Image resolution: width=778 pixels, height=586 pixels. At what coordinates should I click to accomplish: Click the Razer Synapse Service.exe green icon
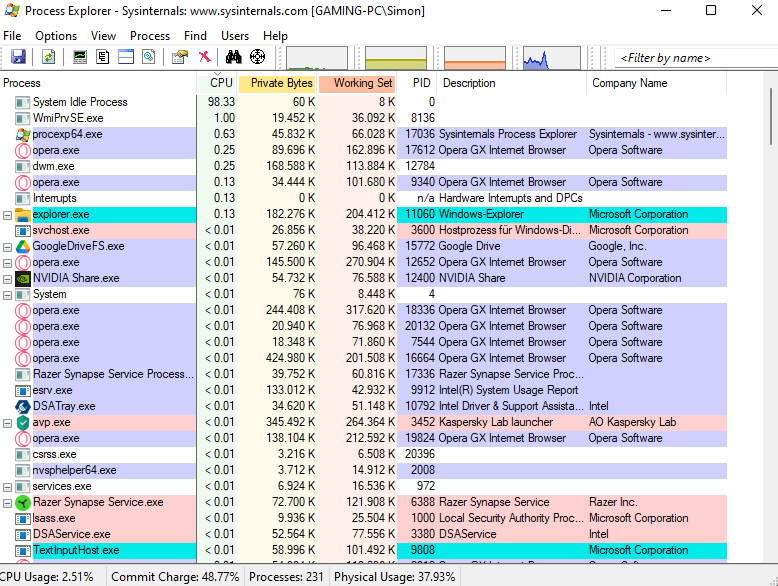tap(23, 503)
